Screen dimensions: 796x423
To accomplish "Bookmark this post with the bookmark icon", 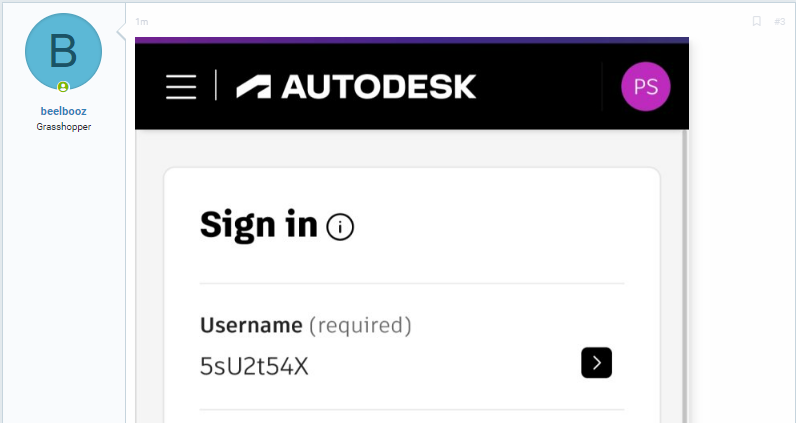I will 756,21.
